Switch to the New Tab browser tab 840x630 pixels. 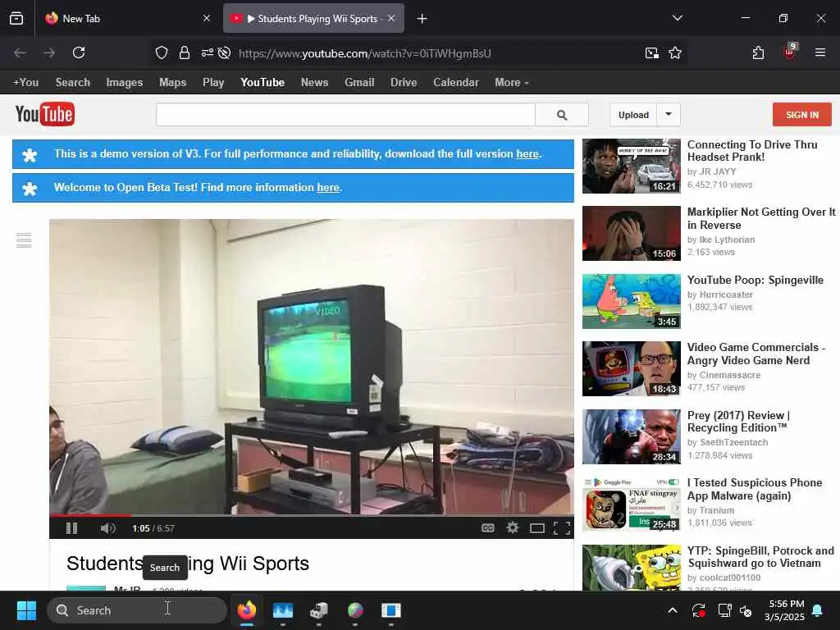[129, 18]
